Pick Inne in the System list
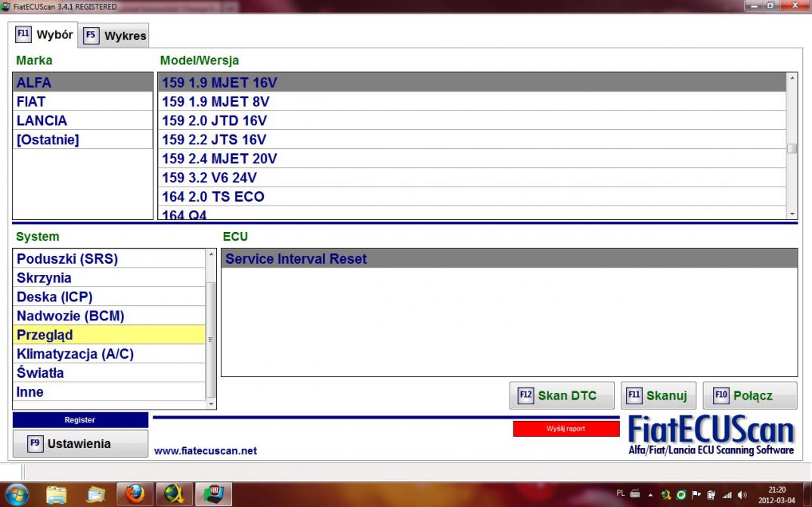This screenshot has height=507, width=812. (x=110, y=392)
